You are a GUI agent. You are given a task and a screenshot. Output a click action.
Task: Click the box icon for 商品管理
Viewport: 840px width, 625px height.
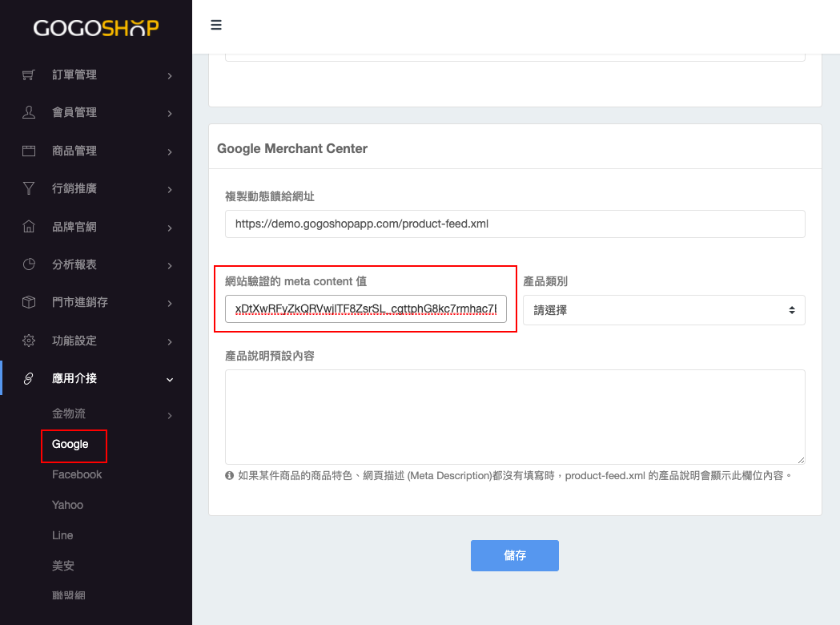tap(29, 151)
